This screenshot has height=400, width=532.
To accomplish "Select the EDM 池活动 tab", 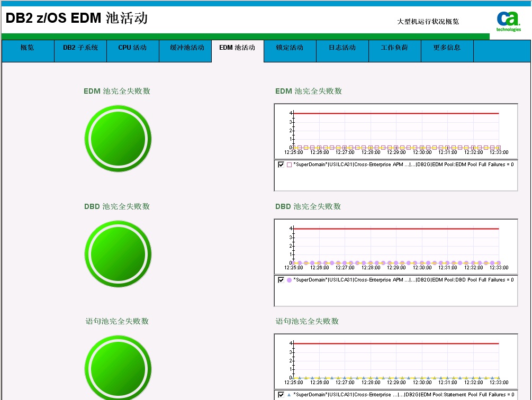I will [x=238, y=51].
